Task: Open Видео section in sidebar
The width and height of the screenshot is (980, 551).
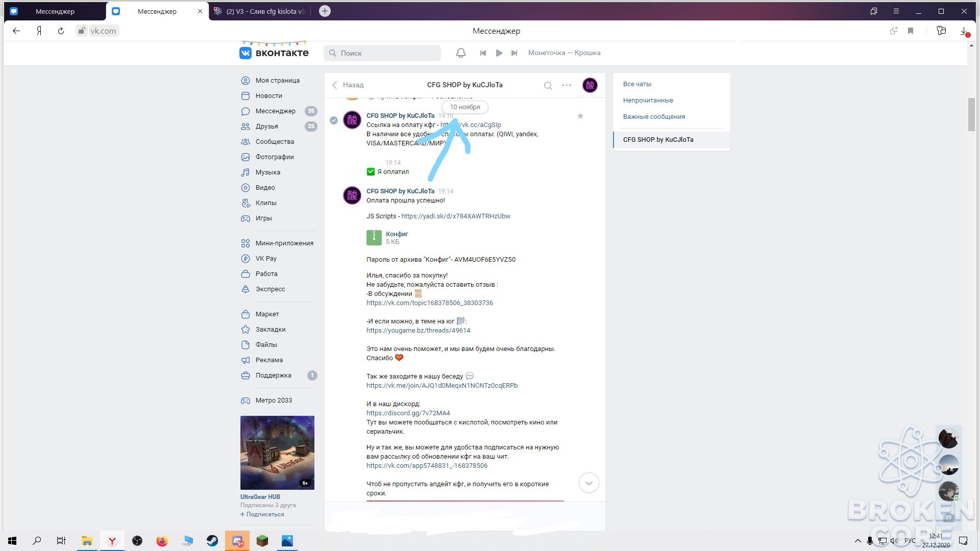Action: [x=265, y=188]
